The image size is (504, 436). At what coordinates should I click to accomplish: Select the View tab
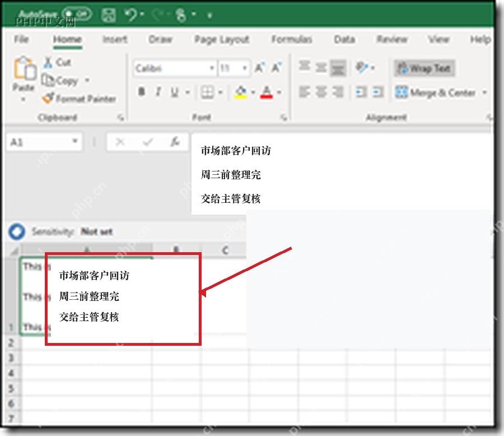[438, 39]
